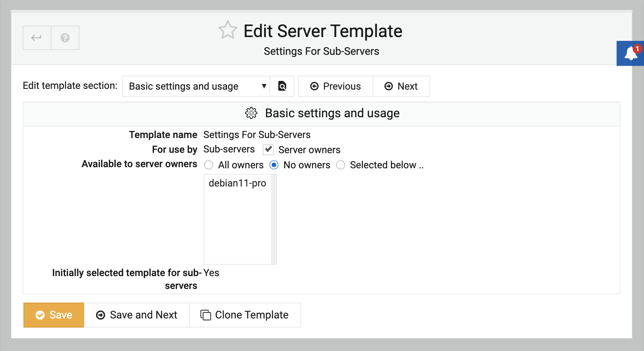Viewport: 644px width, 351px height.
Task: Click the back arrow navigation icon
Action: tap(37, 37)
